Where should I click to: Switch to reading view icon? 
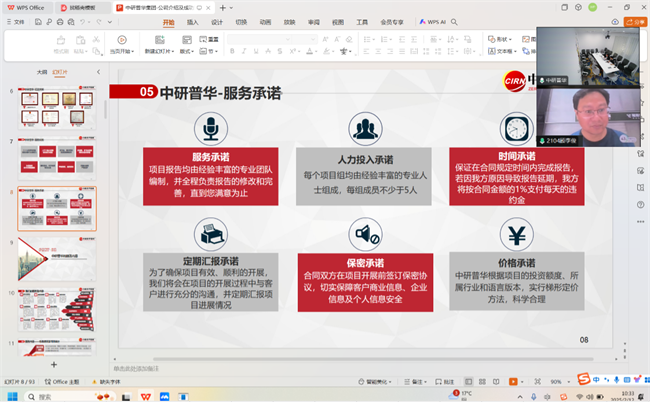tap(496, 382)
